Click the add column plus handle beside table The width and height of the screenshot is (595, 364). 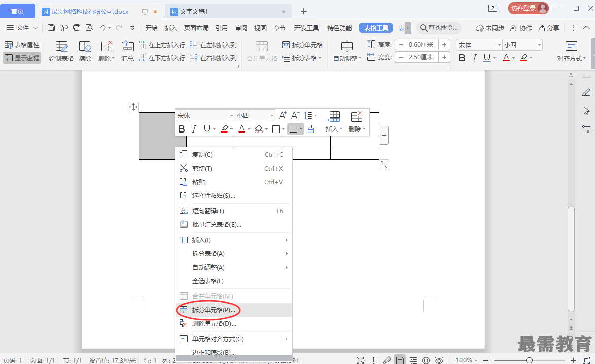384,135
